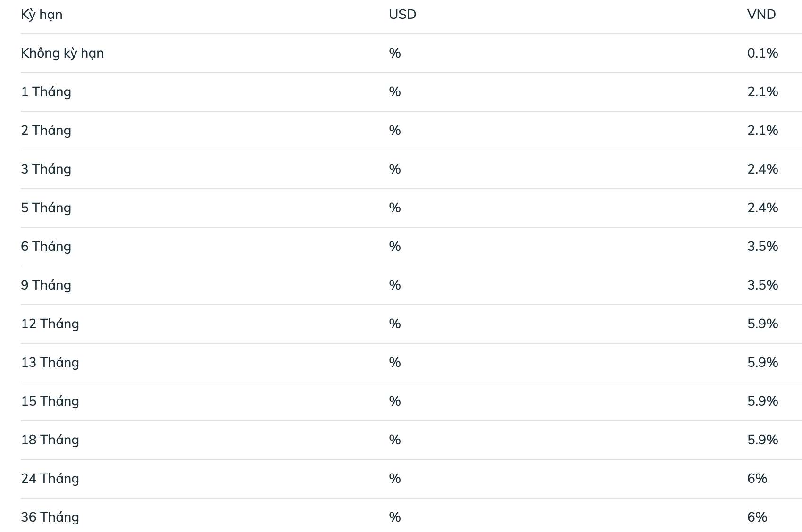Click the 6% rate for 36 Tháng
This screenshot has height=532, width=802.
[x=757, y=517]
